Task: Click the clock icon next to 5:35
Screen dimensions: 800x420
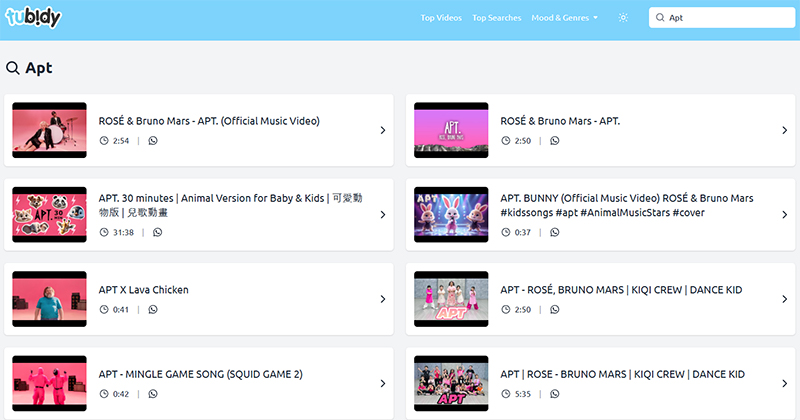Action: tap(506, 394)
